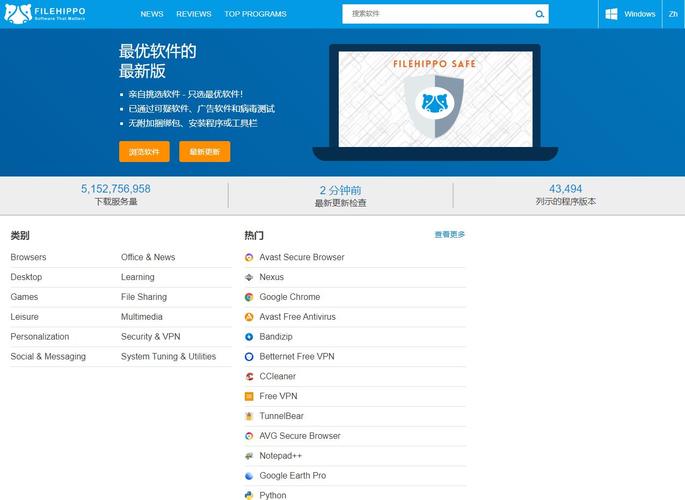Click the orange 最新更新 button
685x500 pixels.
[x=204, y=152]
